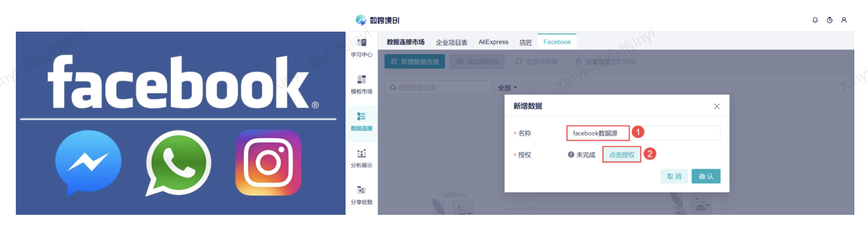The height and width of the screenshot is (229, 868).
Task: Open 学习中心 in the sidebar
Action: point(361,47)
